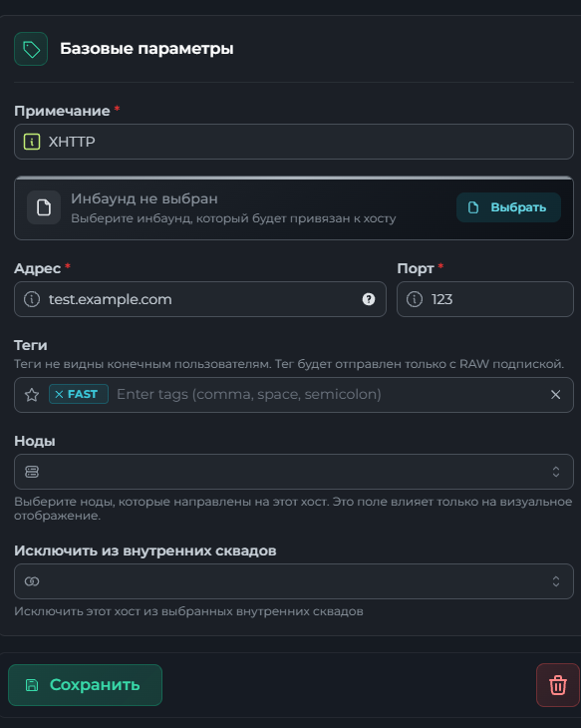Click the info icon inside Порт field
The image size is (581, 728).
pos(415,299)
